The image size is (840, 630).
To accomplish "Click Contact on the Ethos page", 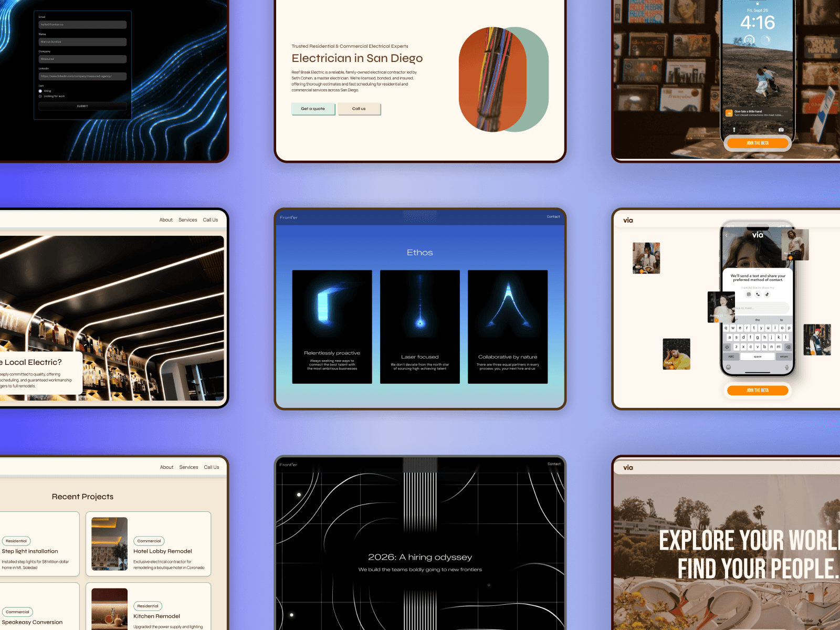I will point(553,217).
